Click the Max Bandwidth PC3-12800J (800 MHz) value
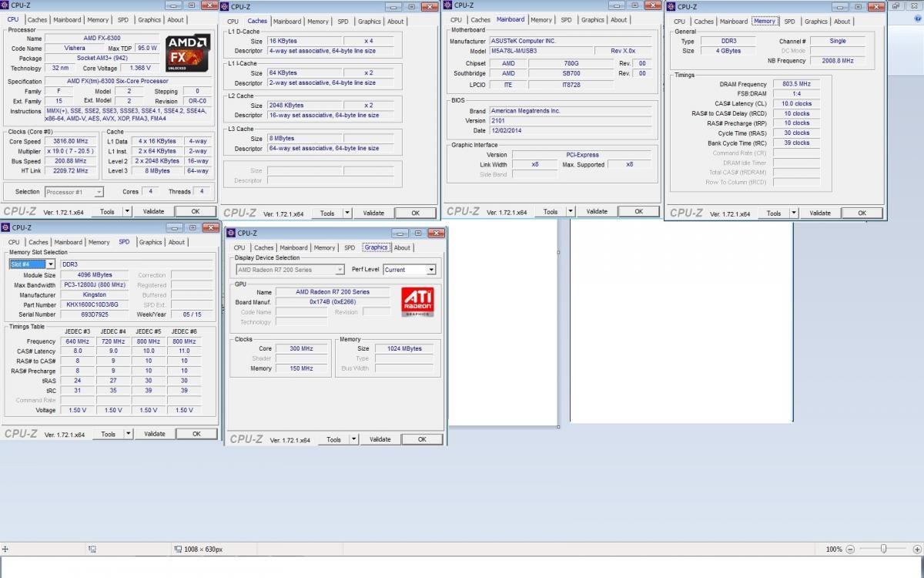The height and width of the screenshot is (578, 924). (95, 285)
